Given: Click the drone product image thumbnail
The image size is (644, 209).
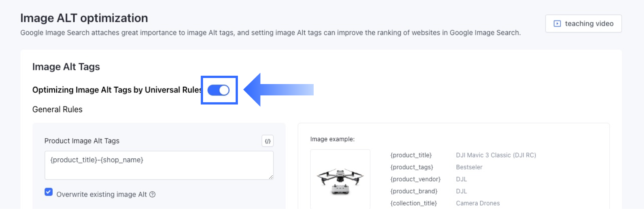Looking at the screenshot, I should [340, 179].
